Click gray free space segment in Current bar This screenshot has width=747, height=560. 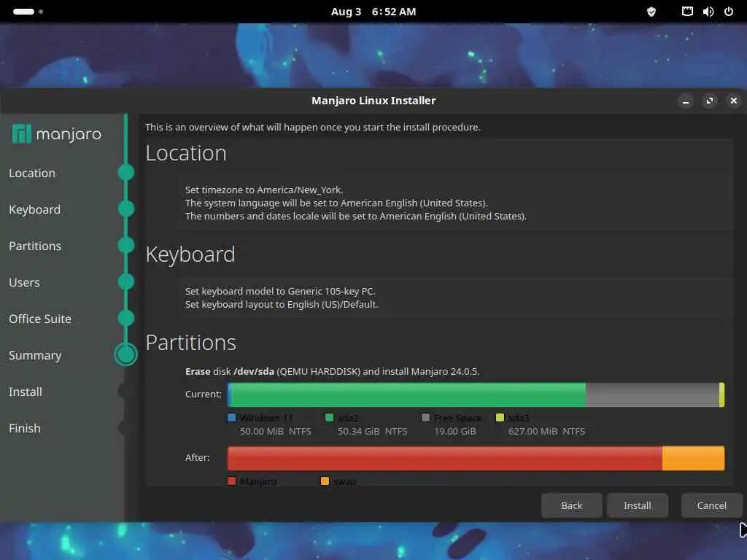coord(652,394)
